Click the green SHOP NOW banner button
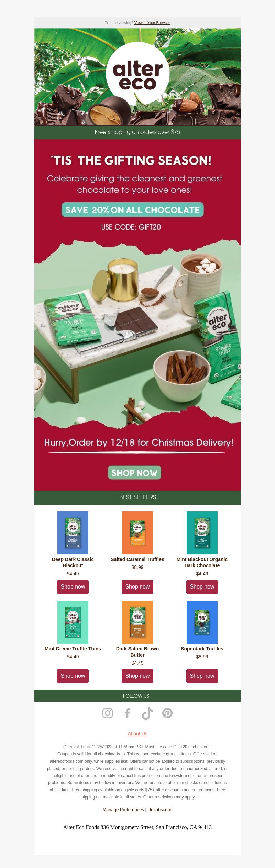Viewport: 275px width, 868px height. pos(134,473)
